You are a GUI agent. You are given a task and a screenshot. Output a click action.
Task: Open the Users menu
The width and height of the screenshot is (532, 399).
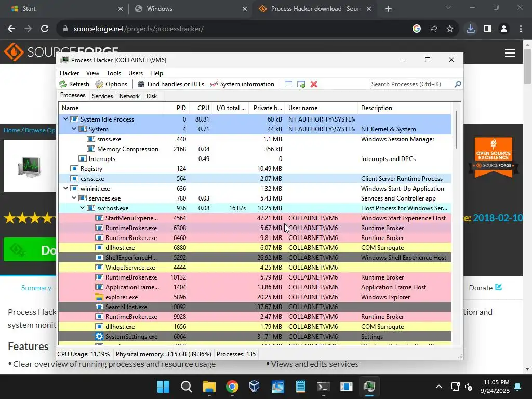click(x=136, y=73)
